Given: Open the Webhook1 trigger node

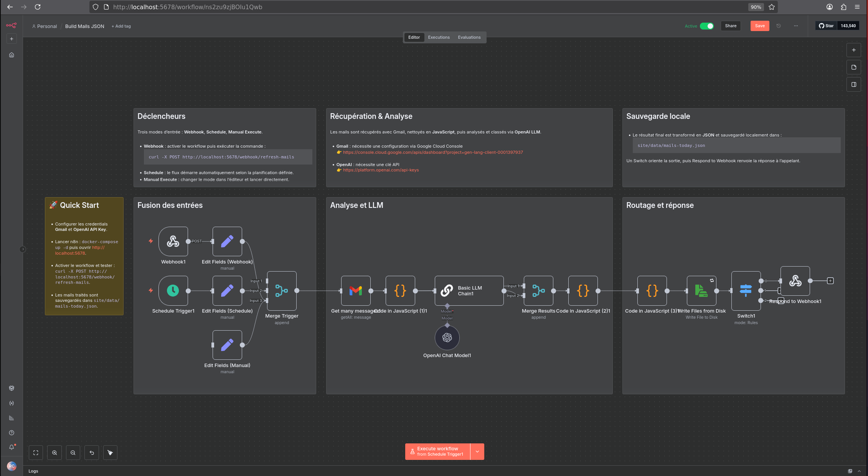Looking at the screenshot, I should (173, 241).
